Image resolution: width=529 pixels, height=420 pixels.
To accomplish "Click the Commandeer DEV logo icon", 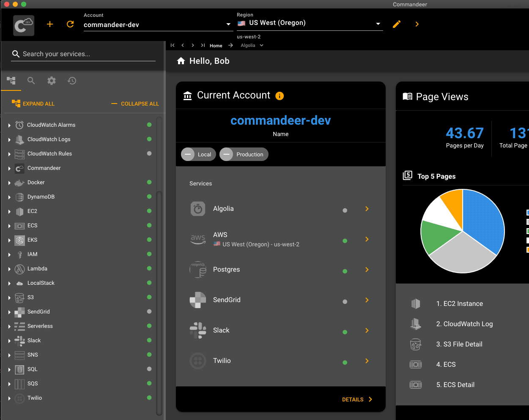I will click(24, 25).
